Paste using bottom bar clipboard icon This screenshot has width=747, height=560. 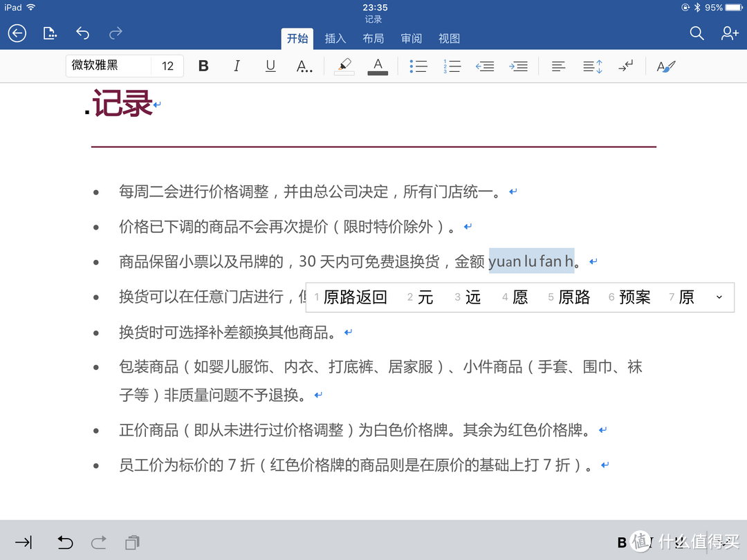[132, 543]
